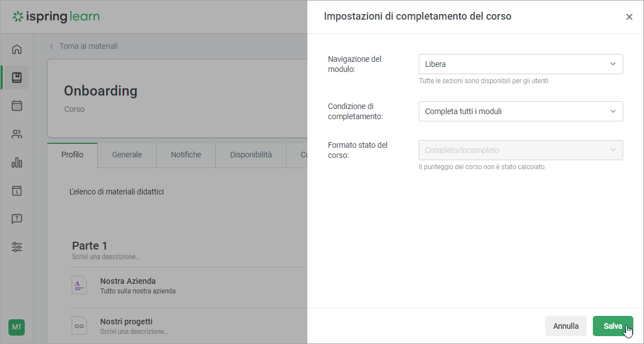Click the MT user avatar
Screen dimensions: 644x344
(17, 327)
